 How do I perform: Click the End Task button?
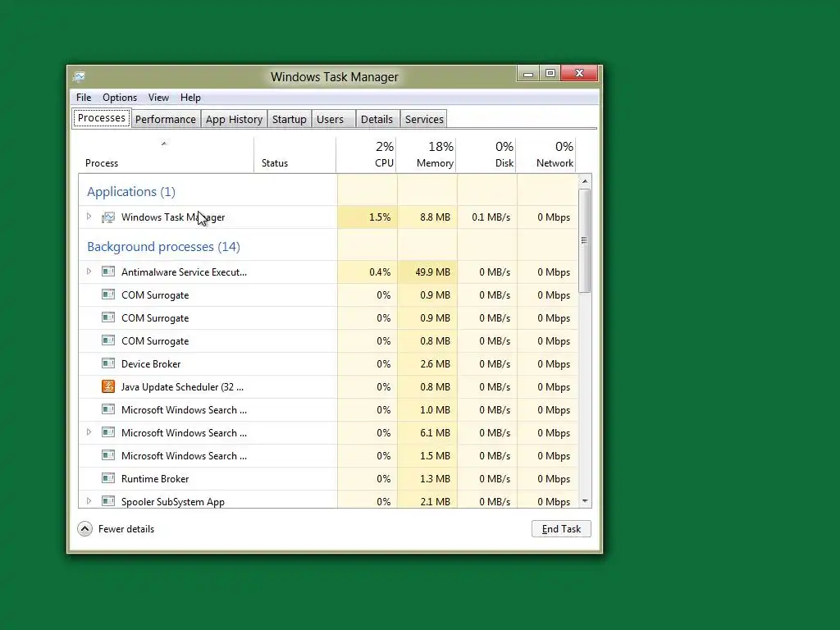[x=561, y=529]
